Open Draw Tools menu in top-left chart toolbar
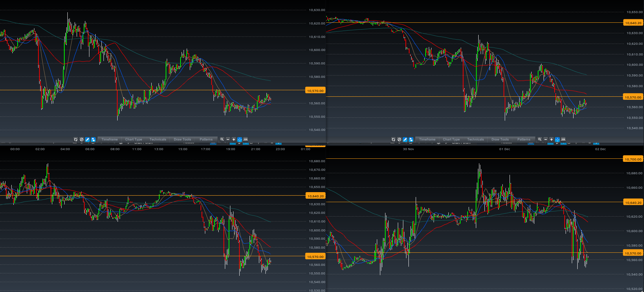644x292 pixels. pyautogui.click(x=182, y=139)
